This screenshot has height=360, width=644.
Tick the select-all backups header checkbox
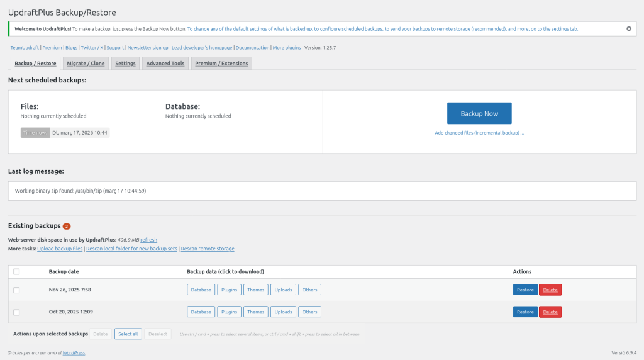[16, 271]
